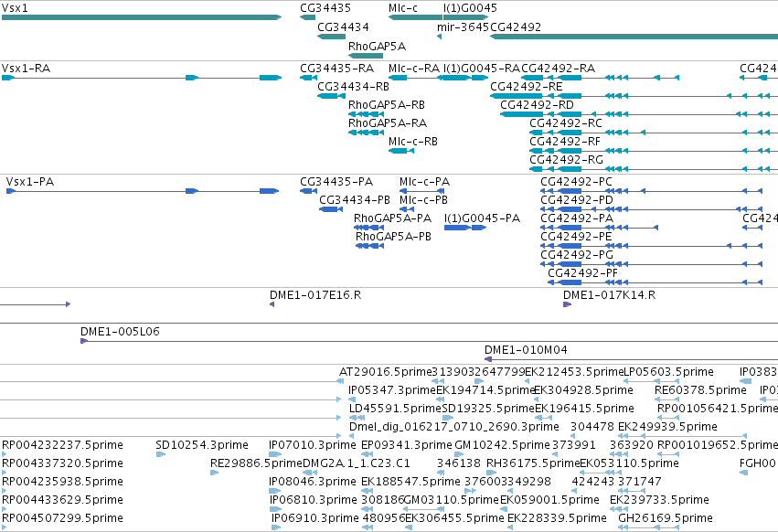Select the EP09341.3prime EST

(367, 454)
